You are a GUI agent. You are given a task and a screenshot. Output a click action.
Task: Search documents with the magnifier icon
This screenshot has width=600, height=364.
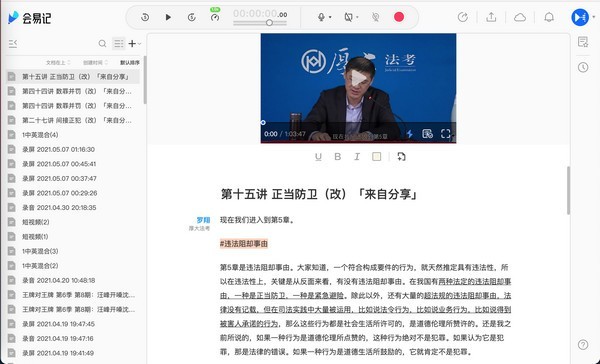coord(102,44)
